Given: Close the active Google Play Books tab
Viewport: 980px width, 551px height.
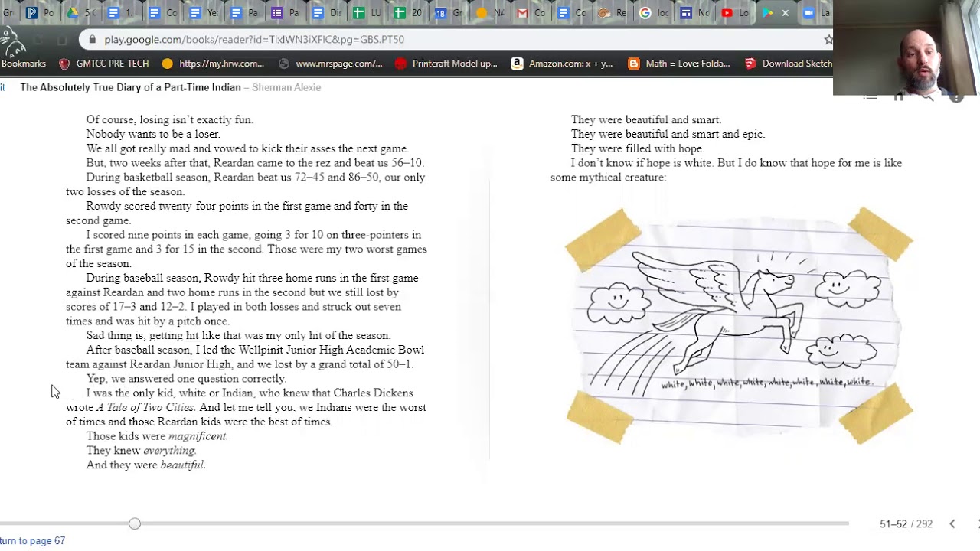Looking at the screenshot, I should pos(785,13).
